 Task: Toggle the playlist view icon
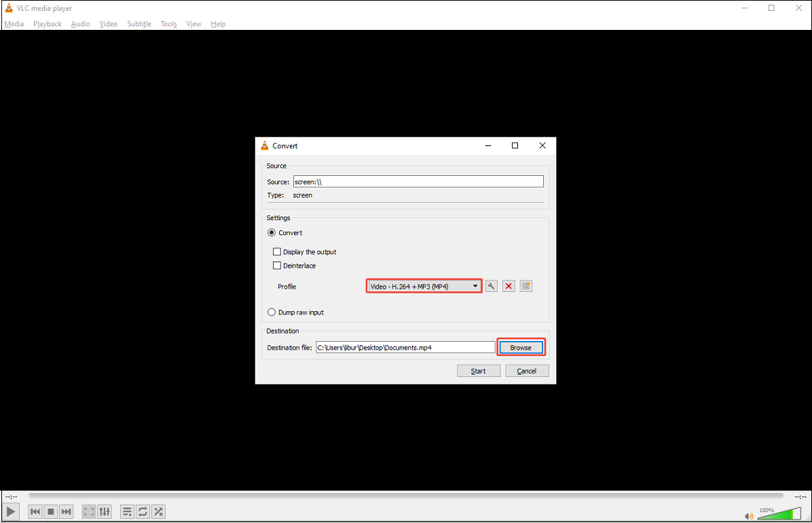coord(127,511)
